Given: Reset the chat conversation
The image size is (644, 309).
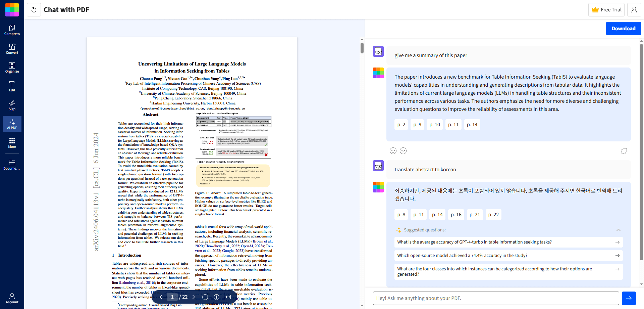Looking at the screenshot, I should tap(34, 10).
